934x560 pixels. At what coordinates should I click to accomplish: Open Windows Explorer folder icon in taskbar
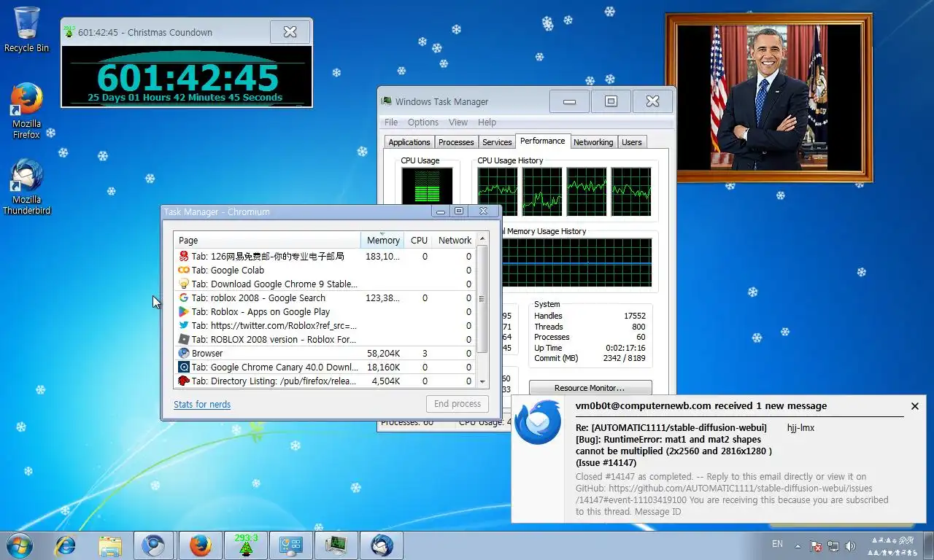110,545
